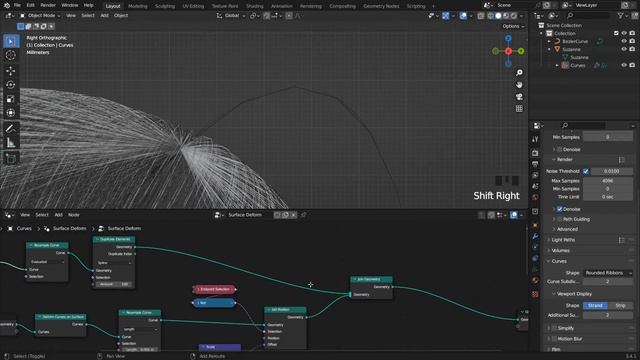Image resolution: width=640 pixels, height=360 pixels.
Task: Click the Endpoint Selection node
Action: point(214,289)
